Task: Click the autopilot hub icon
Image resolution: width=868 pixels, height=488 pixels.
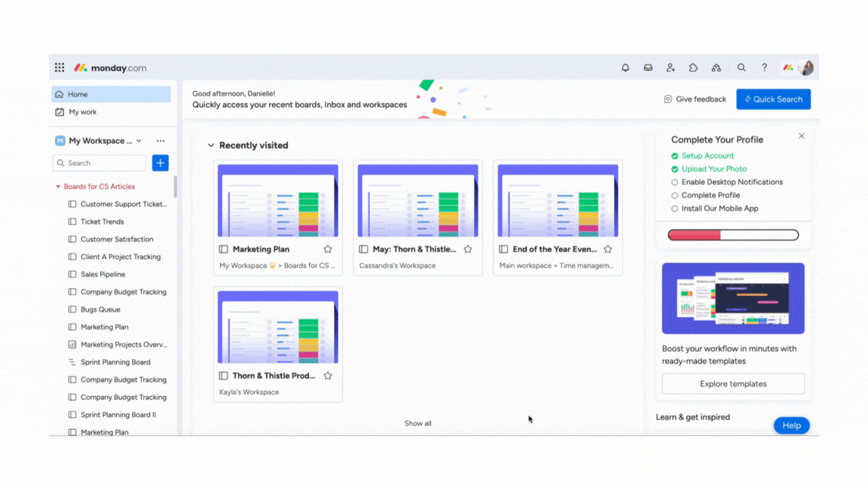Action: [716, 68]
